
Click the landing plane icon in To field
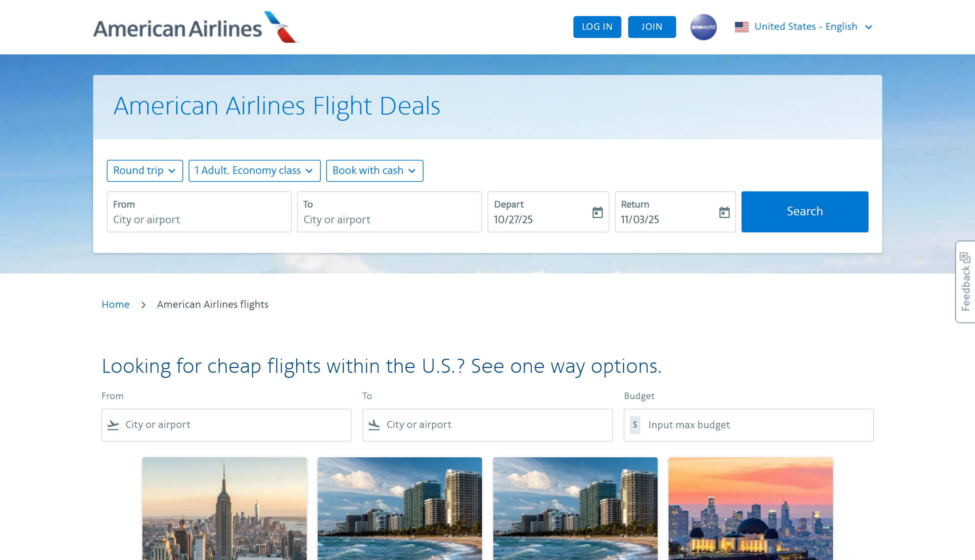coord(374,424)
